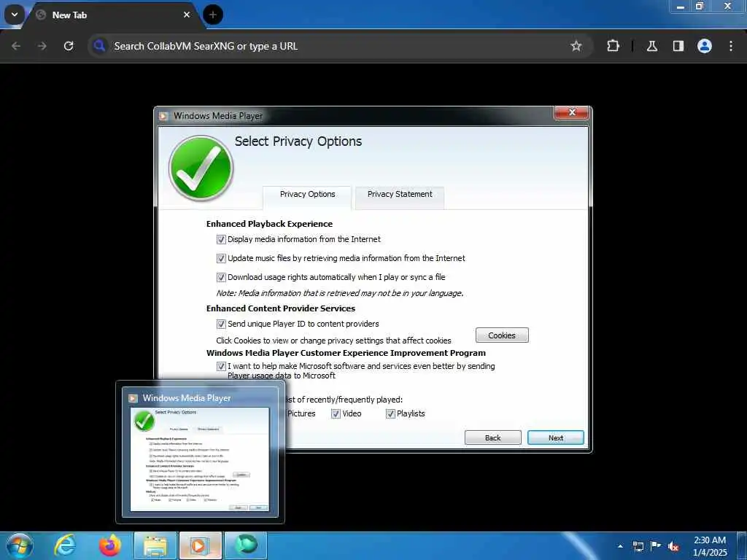Open the Extensions puzzle icon
The width and height of the screenshot is (747, 560).
tap(613, 46)
